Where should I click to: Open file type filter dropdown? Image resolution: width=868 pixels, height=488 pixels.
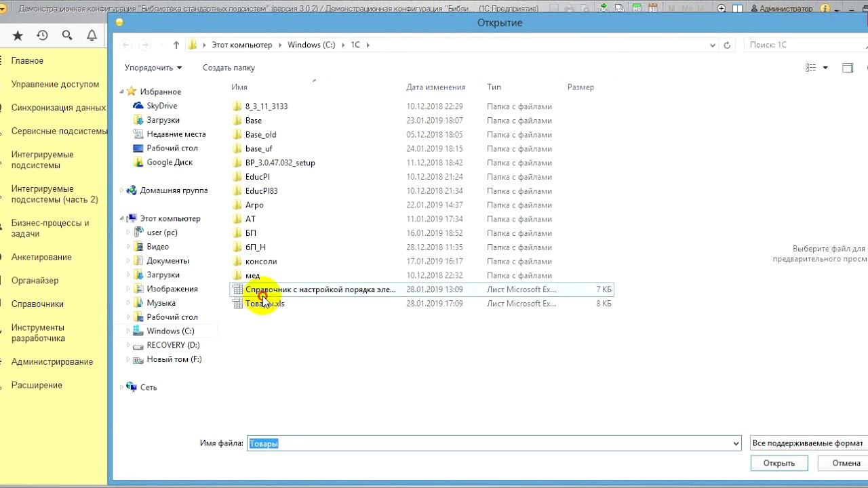coord(808,443)
